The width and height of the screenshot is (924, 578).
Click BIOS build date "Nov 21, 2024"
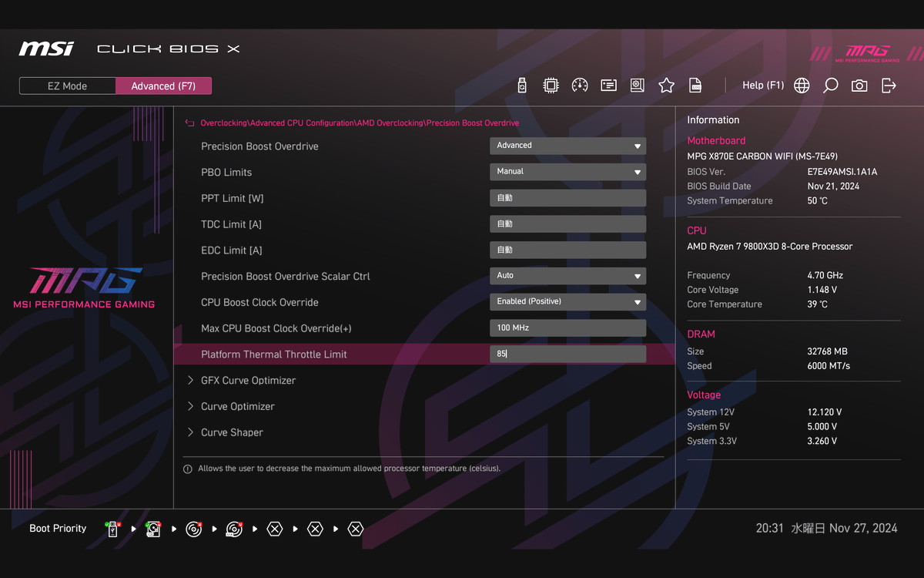tap(833, 187)
